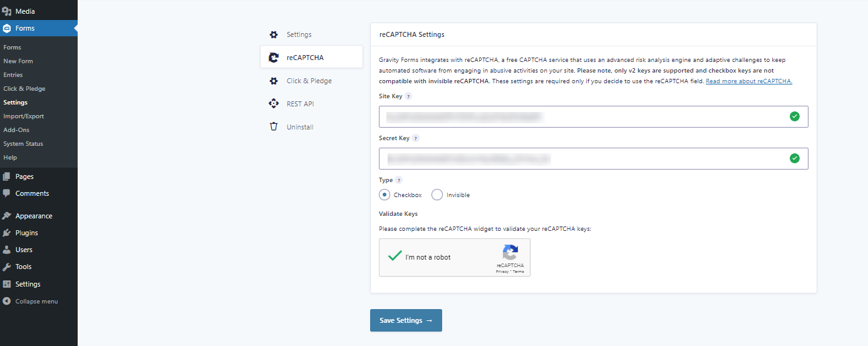Open the Plugins menu icon in sidebar

pos(7,233)
